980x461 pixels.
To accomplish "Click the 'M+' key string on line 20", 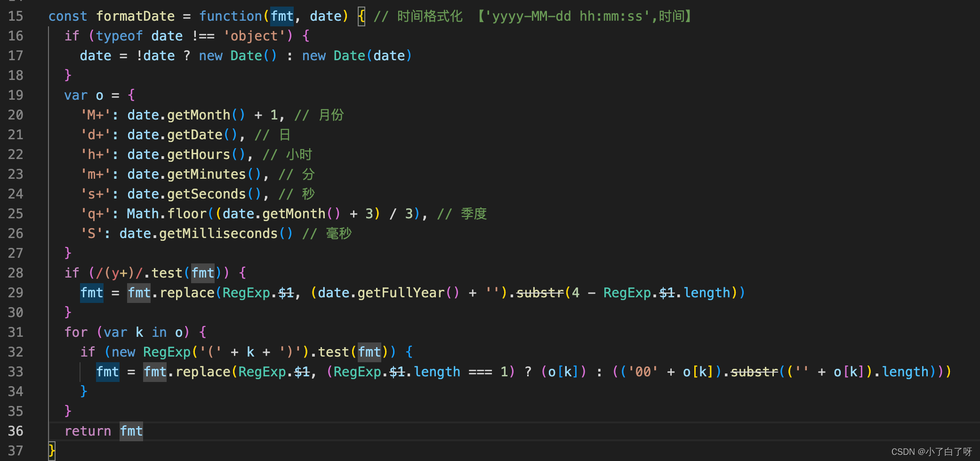I will [96, 115].
